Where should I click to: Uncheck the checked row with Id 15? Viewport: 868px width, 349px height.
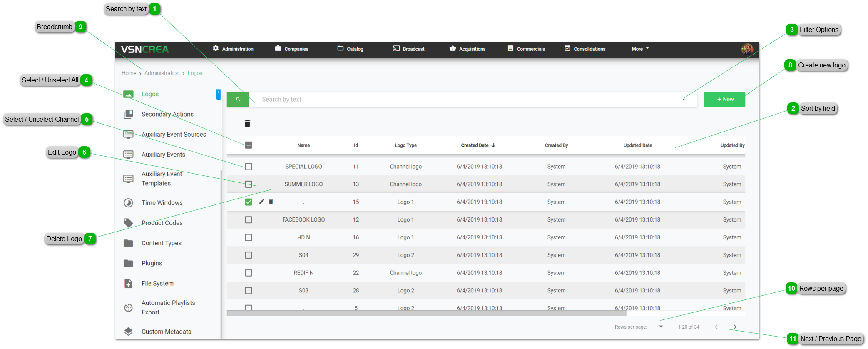(x=249, y=202)
